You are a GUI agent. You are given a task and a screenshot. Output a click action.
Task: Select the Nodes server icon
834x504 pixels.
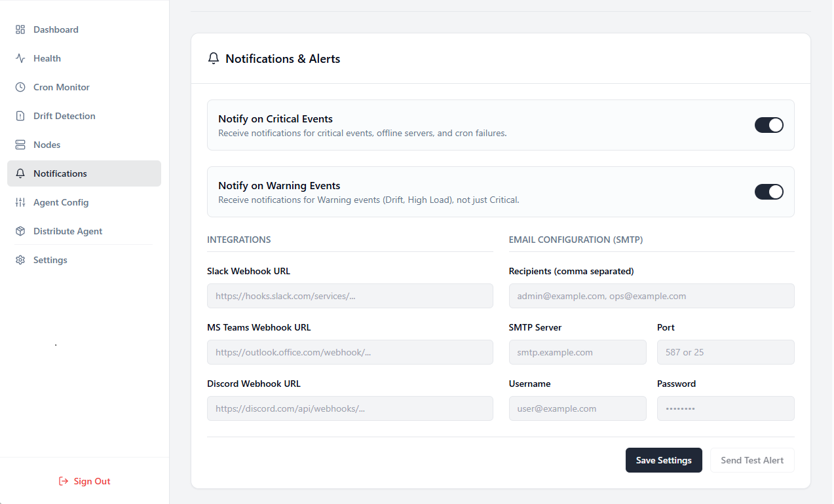[20, 144]
